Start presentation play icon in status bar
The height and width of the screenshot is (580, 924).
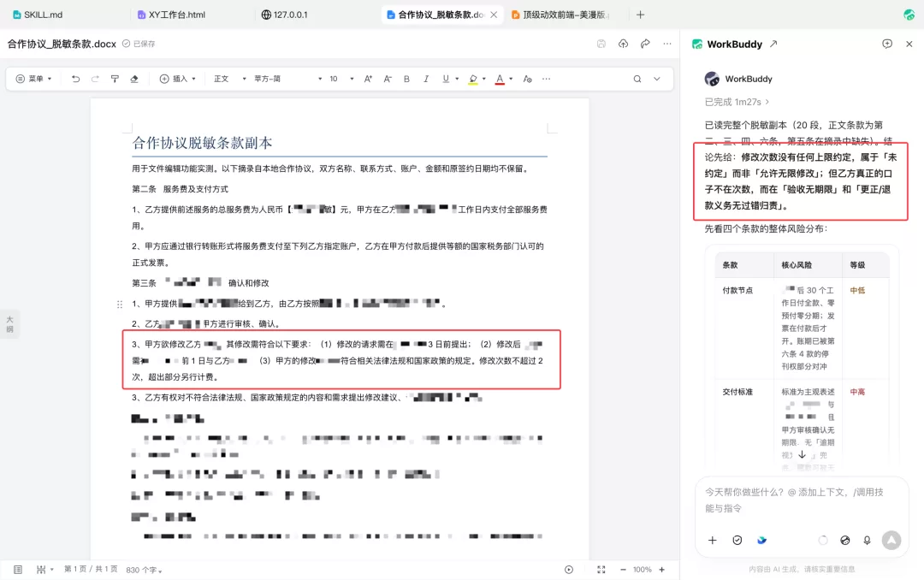tap(569, 570)
